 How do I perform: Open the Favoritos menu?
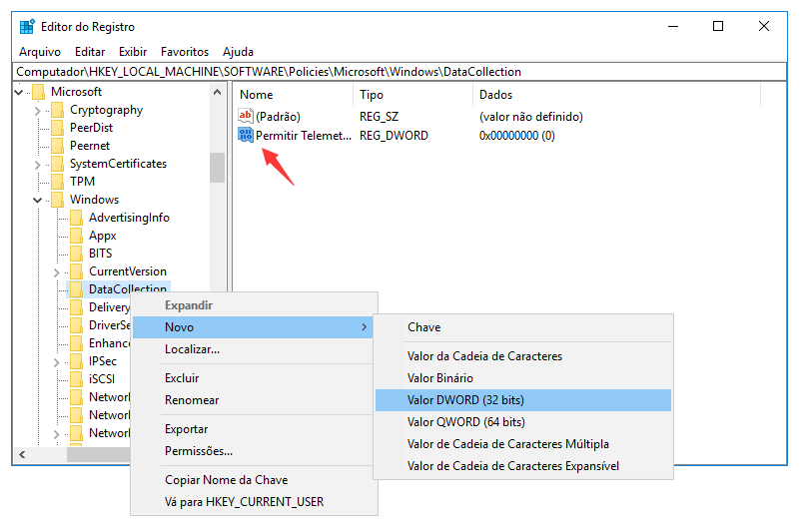tap(185, 51)
